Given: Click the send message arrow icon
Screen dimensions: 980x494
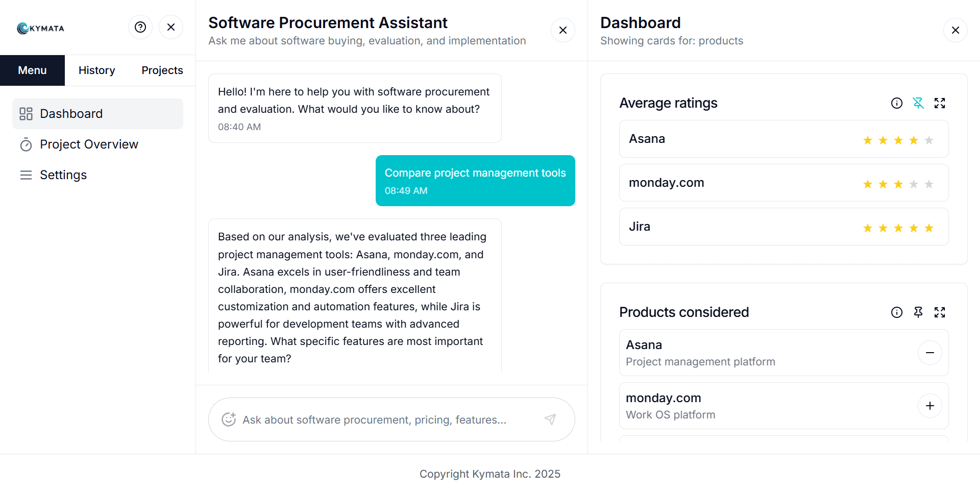Looking at the screenshot, I should [x=550, y=419].
